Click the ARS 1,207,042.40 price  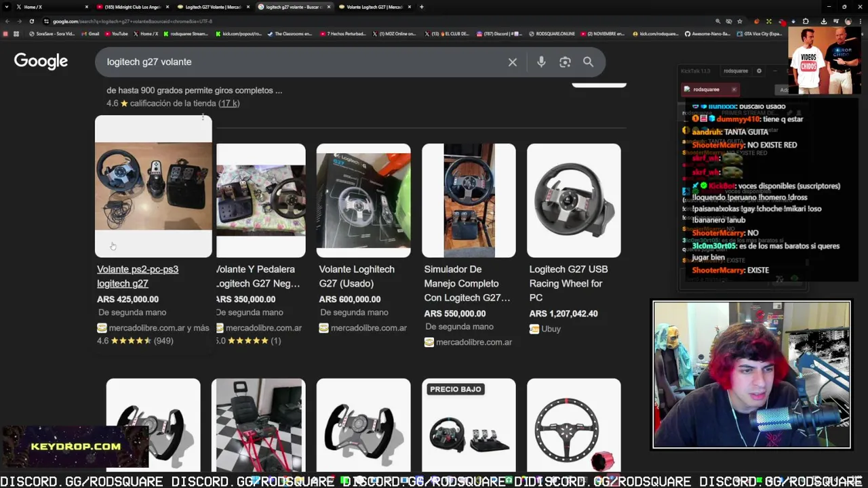click(x=564, y=313)
